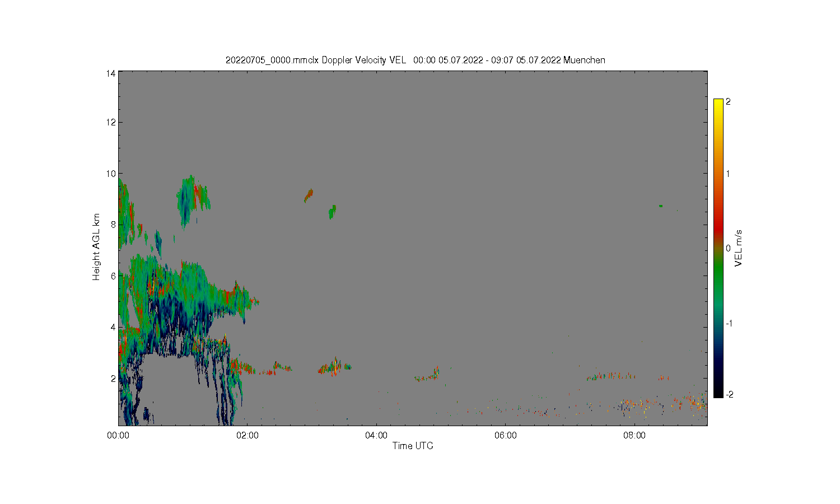
Task: Click the plot title starting with 20220705_0000.mmclx
Action: point(415,60)
